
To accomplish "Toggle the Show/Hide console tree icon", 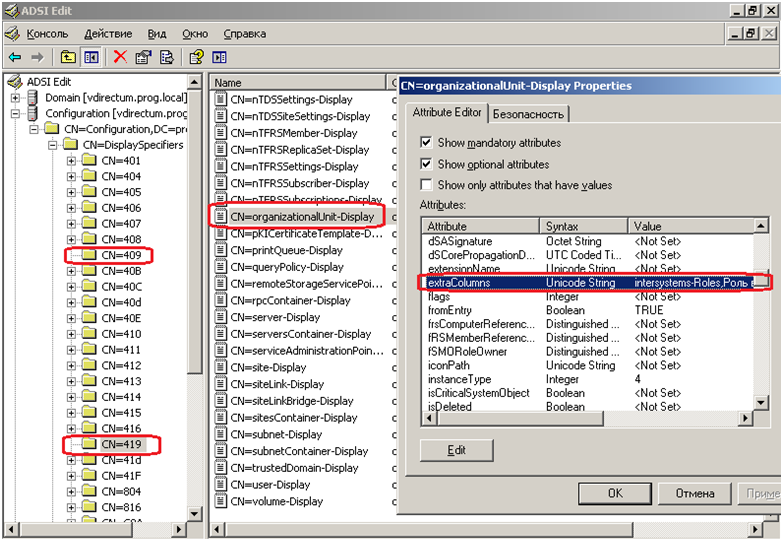I will [x=91, y=57].
